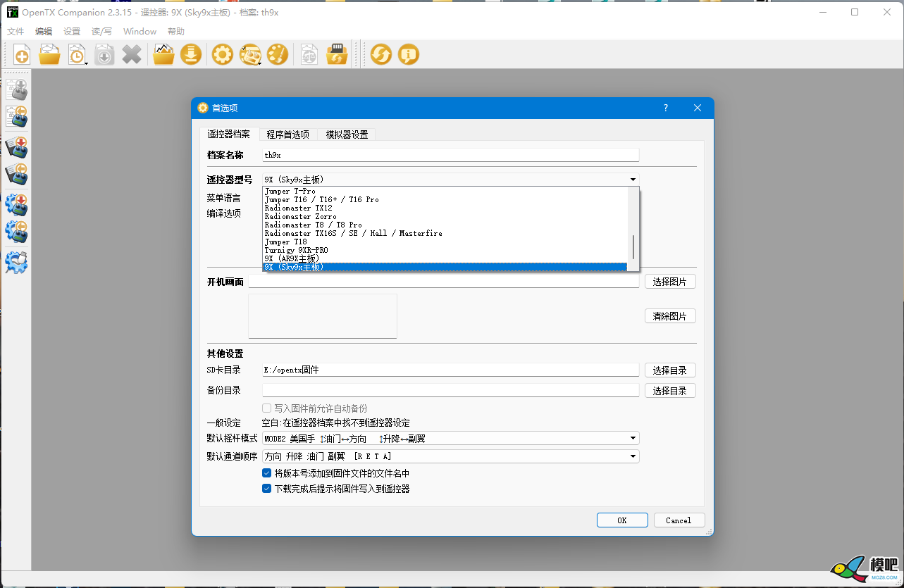Image resolution: width=904 pixels, height=588 pixels.
Task: Click the Cancel button
Action: 679,520
